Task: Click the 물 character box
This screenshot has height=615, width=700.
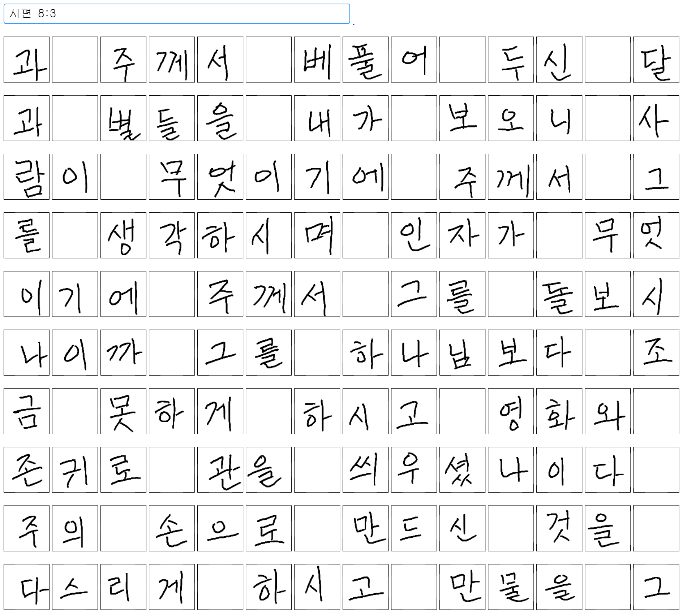Action: coord(511,587)
